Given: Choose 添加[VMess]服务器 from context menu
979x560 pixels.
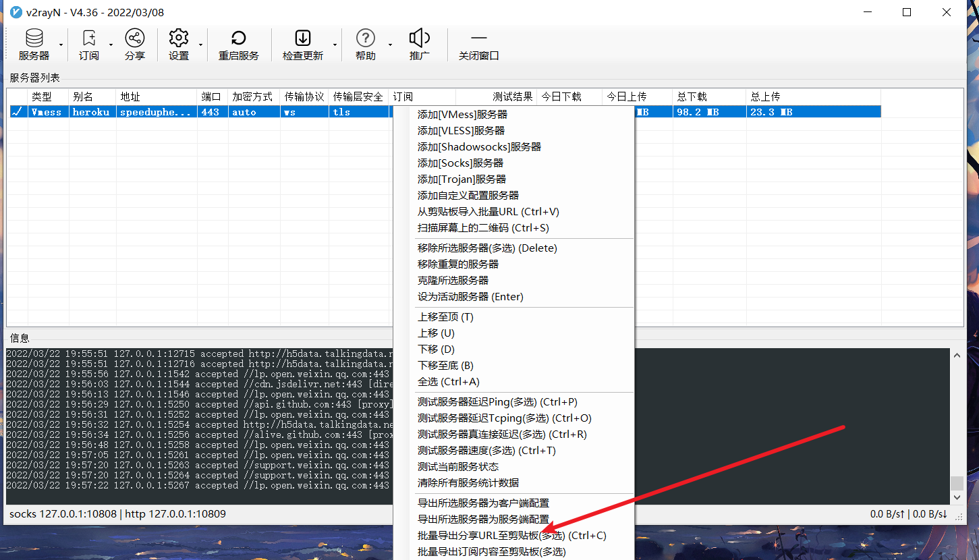Looking at the screenshot, I should click(x=513, y=115).
